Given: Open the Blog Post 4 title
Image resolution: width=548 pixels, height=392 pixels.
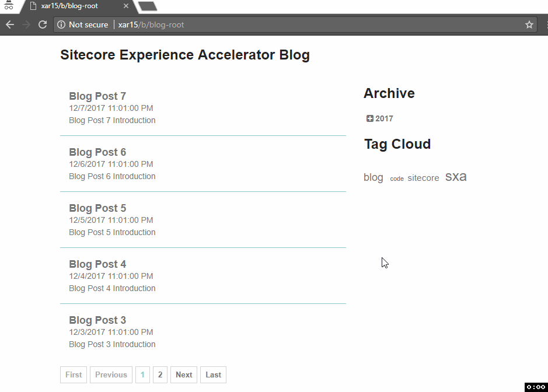Looking at the screenshot, I should [x=97, y=264].
